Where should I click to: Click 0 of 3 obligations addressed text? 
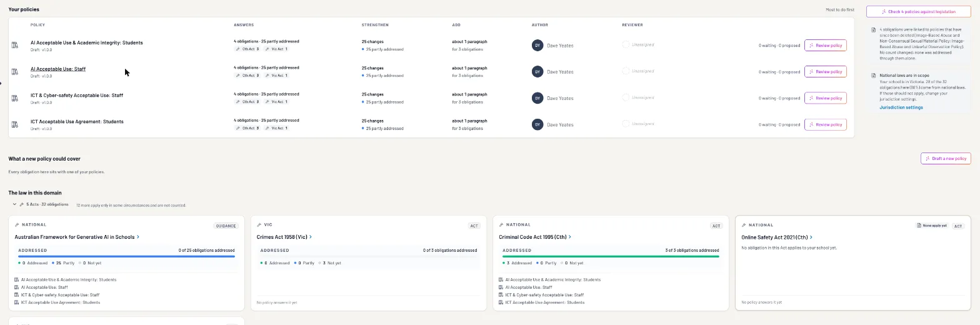click(x=450, y=251)
